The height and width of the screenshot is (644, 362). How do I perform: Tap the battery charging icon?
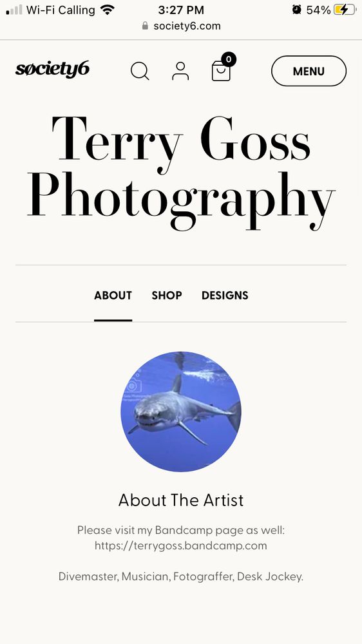345,10
